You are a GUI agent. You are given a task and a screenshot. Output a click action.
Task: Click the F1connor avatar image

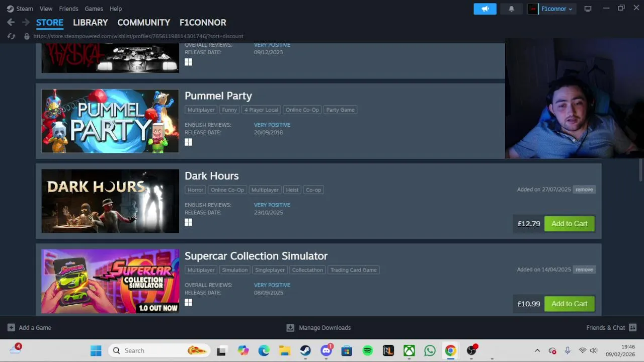point(533,9)
